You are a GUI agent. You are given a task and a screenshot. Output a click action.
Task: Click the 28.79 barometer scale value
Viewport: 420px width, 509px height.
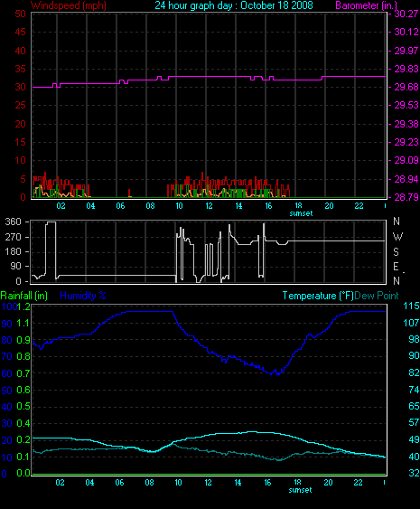point(406,197)
